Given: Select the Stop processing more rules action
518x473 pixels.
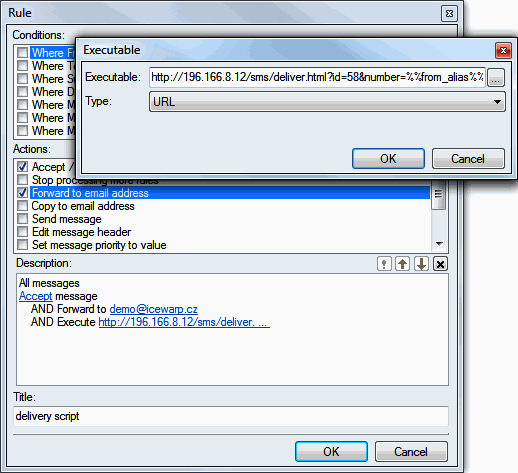Looking at the screenshot, I should point(95,180).
